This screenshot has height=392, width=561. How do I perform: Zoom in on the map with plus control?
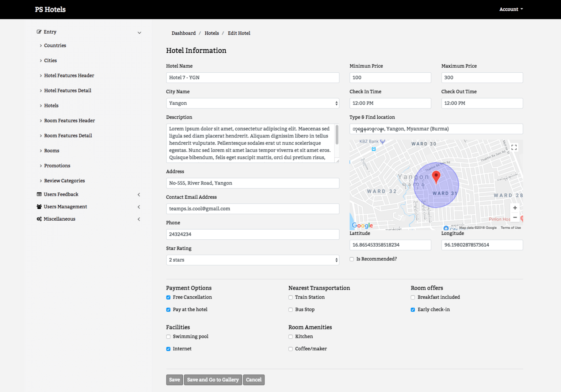pyautogui.click(x=515, y=208)
